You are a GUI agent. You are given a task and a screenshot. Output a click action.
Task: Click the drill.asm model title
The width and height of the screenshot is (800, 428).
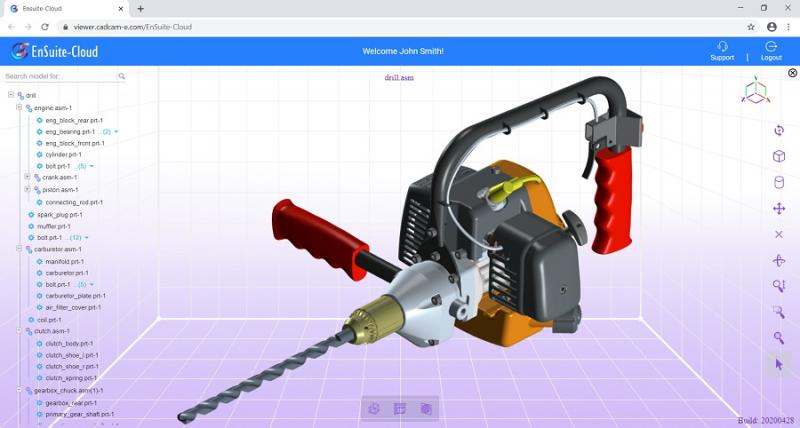(399, 78)
